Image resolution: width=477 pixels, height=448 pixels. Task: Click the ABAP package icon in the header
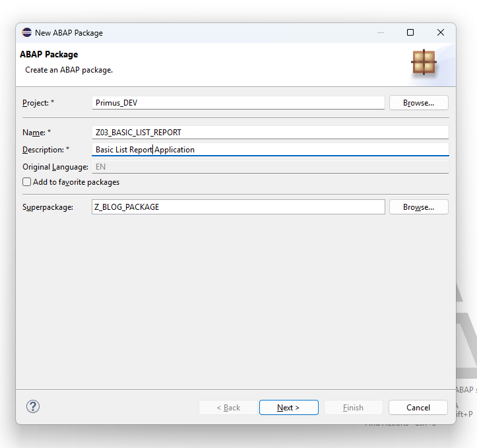424,62
